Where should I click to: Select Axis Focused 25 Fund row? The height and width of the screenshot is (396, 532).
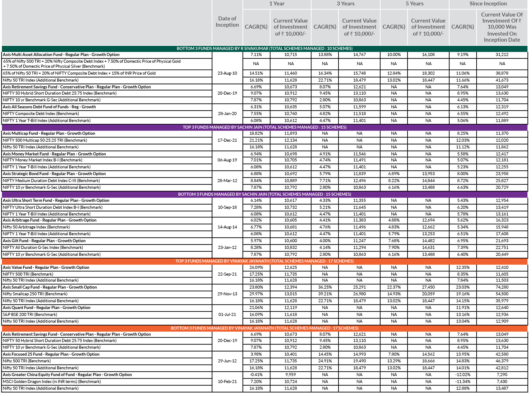pyautogui.click(x=51, y=354)
